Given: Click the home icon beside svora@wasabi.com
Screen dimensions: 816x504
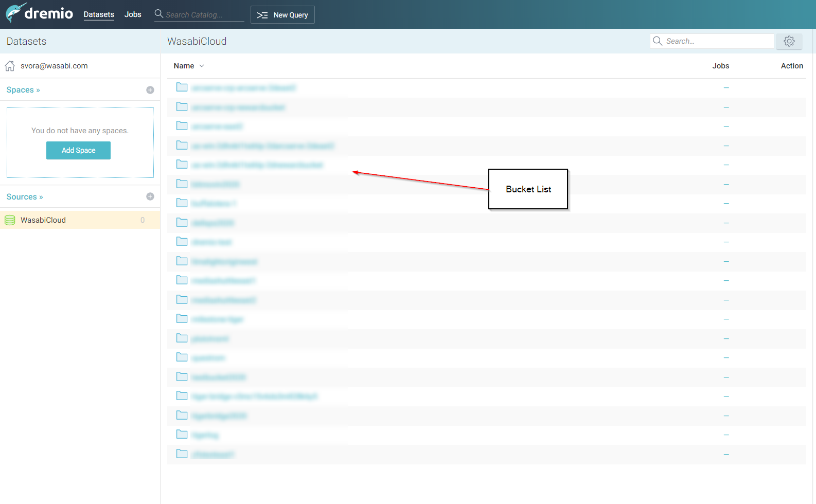Looking at the screenshot, I should (x=10, y=66).
